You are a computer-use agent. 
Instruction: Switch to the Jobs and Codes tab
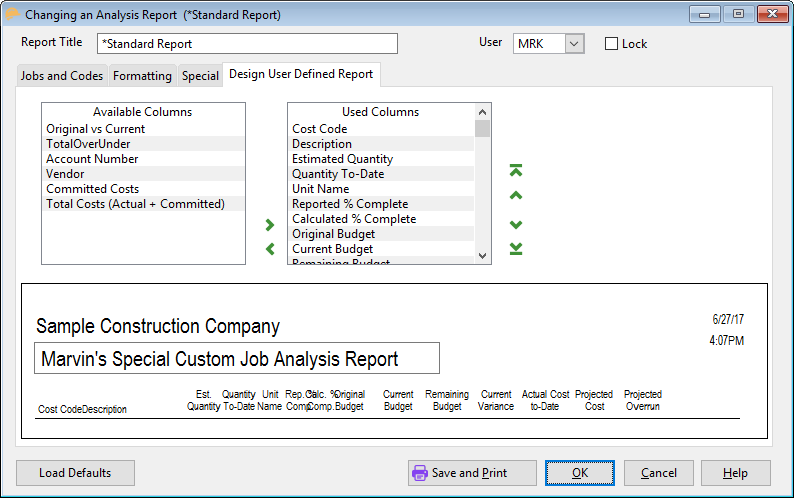pyautogui.click(x=62, y=76)
